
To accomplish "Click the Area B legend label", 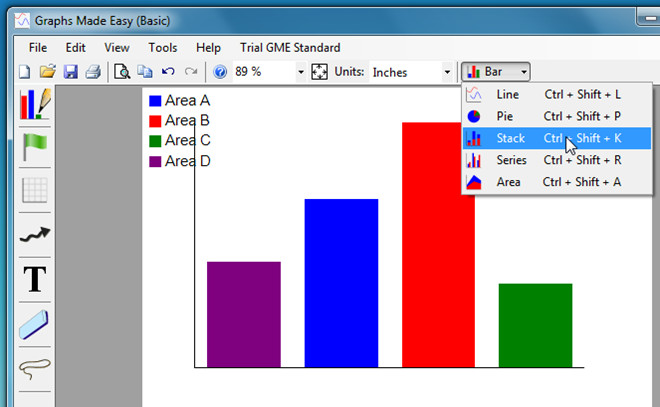I will coord(187,120).
